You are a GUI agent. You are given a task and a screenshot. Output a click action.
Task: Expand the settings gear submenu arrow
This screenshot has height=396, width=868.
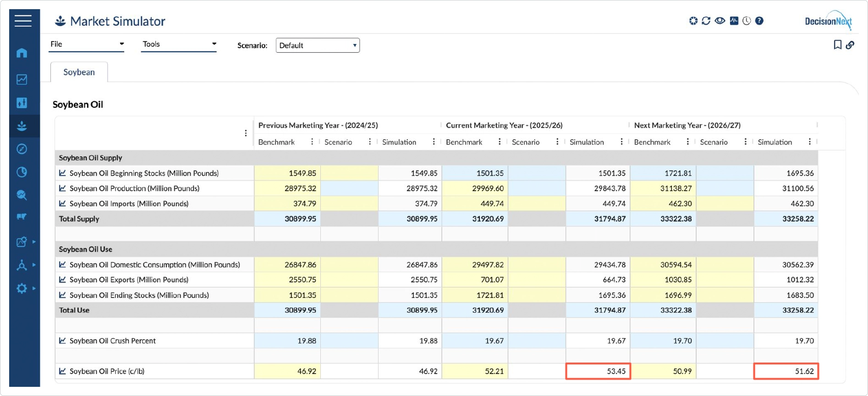34,288
